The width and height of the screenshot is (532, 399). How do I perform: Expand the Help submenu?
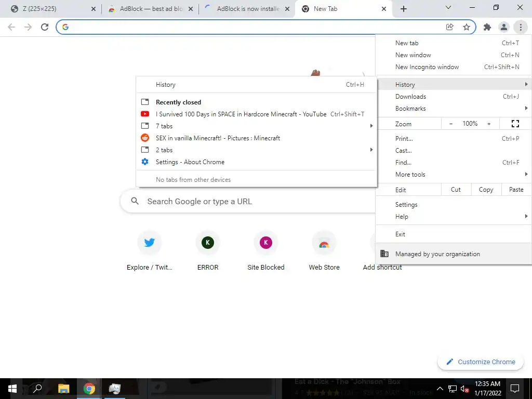454,217
